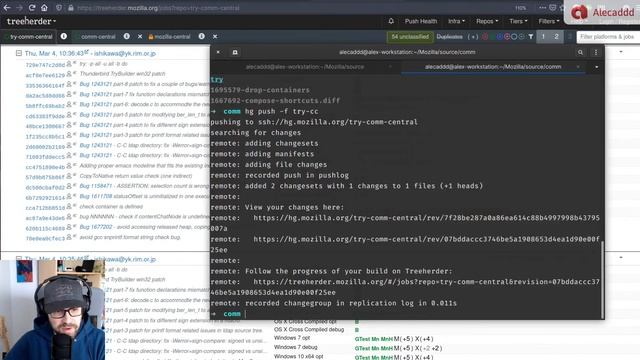The height and width of the screenshot is (360, 640).
Task: Open the action menu of the 10:36:43 push
Action: pos(621,52)
